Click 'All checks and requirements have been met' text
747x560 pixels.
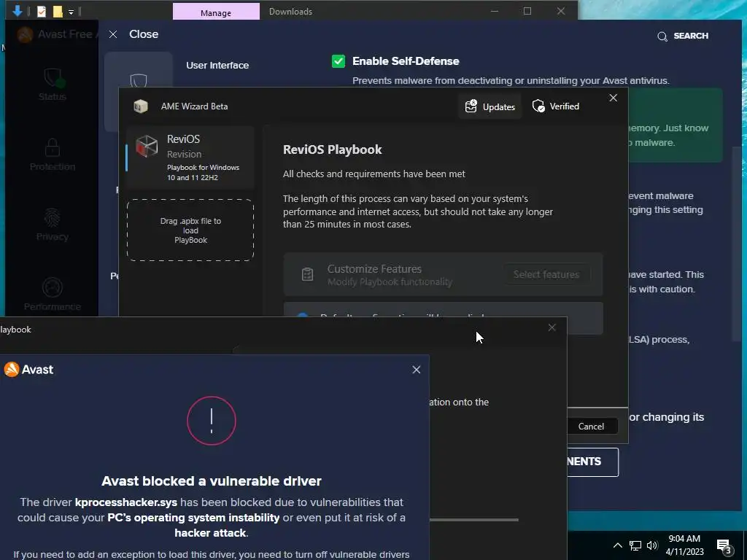pyautogui.click(x=374, y=174)
